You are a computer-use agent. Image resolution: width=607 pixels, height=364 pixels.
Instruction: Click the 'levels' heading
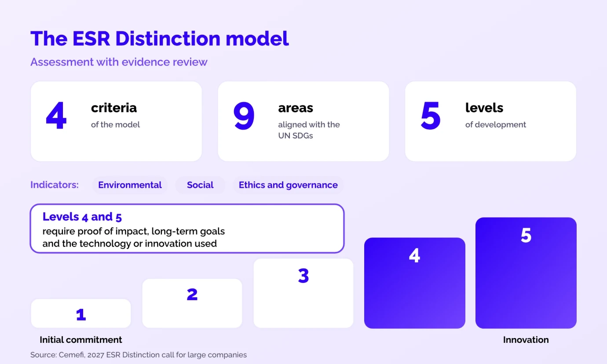(x=484, y=108)
